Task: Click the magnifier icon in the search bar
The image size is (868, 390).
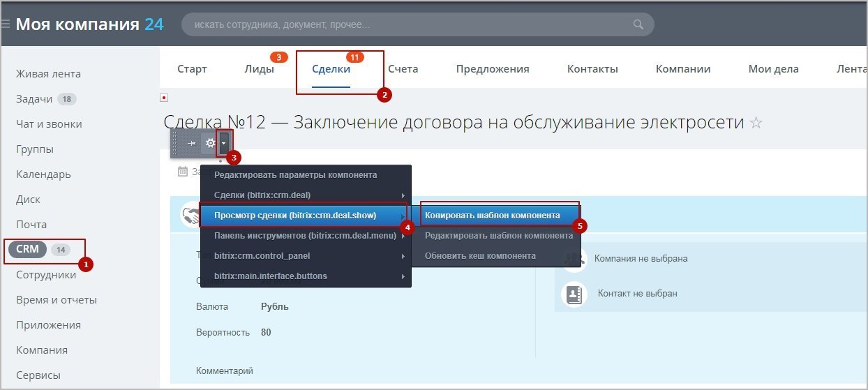Action: click(x=638, y=24)
